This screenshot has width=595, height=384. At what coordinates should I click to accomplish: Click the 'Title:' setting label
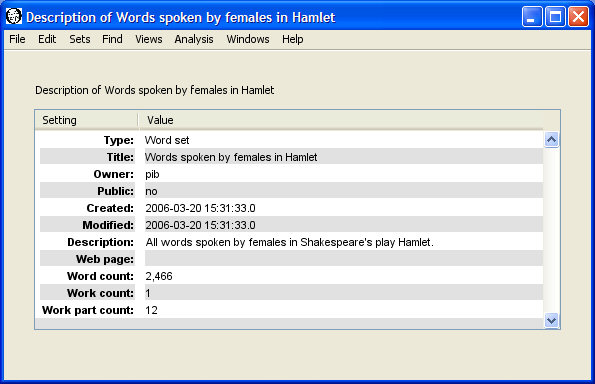point(120,157)
